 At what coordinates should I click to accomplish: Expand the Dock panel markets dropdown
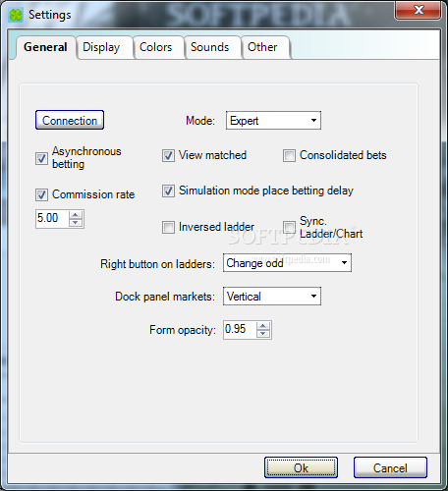[272, 297]
